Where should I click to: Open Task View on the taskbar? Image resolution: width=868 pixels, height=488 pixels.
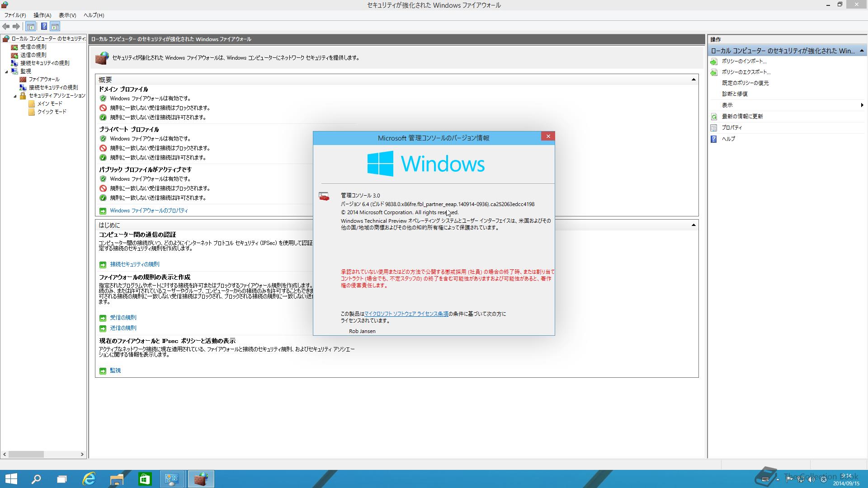pyautogui.click(x=62, y=479)
